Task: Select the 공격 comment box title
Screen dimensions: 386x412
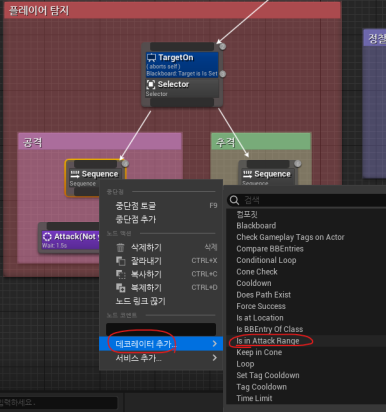Action: coord(32,142)
